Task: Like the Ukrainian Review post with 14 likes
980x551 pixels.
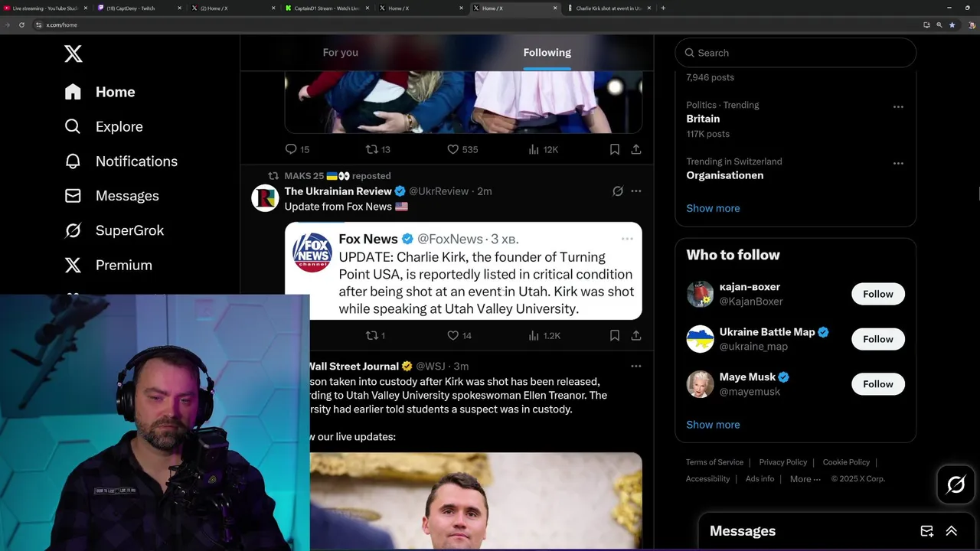Action: [459, 335]
